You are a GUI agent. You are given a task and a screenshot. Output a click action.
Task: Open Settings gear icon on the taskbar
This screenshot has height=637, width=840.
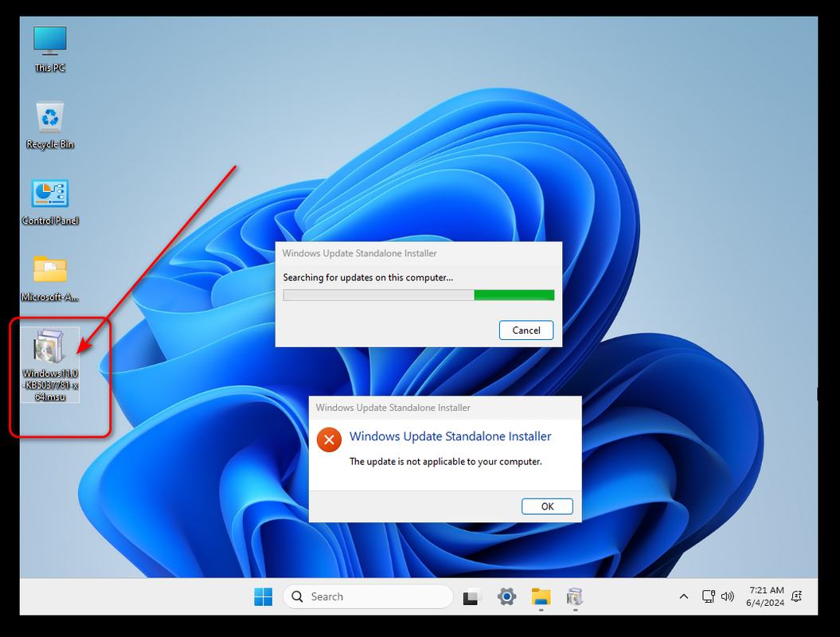click(506, 596)
